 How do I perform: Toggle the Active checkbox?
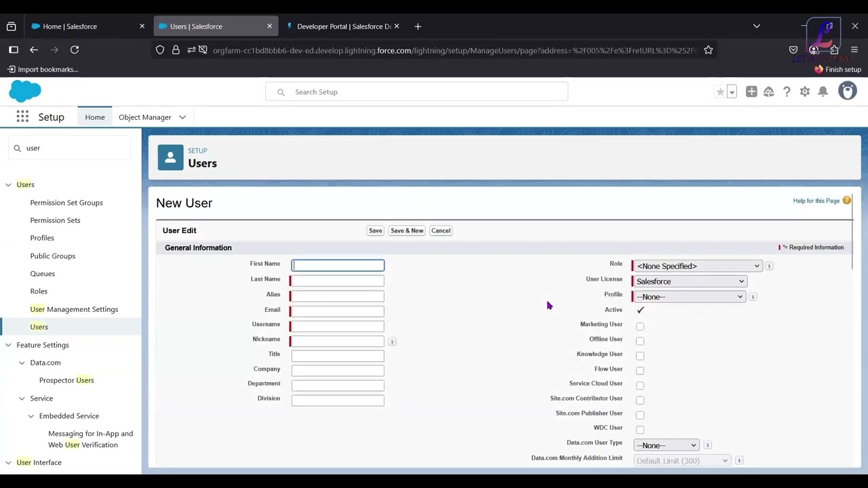pos(640,310)
